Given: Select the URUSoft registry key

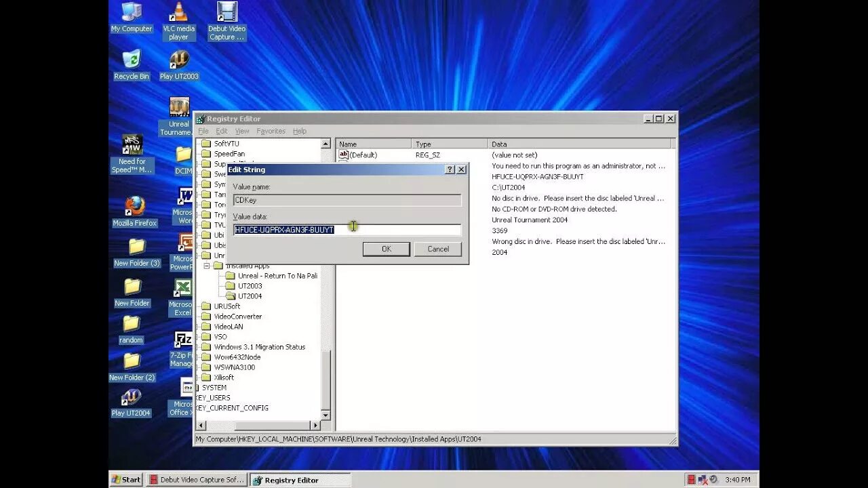Looking at the screenshot, I should point(227,306).
